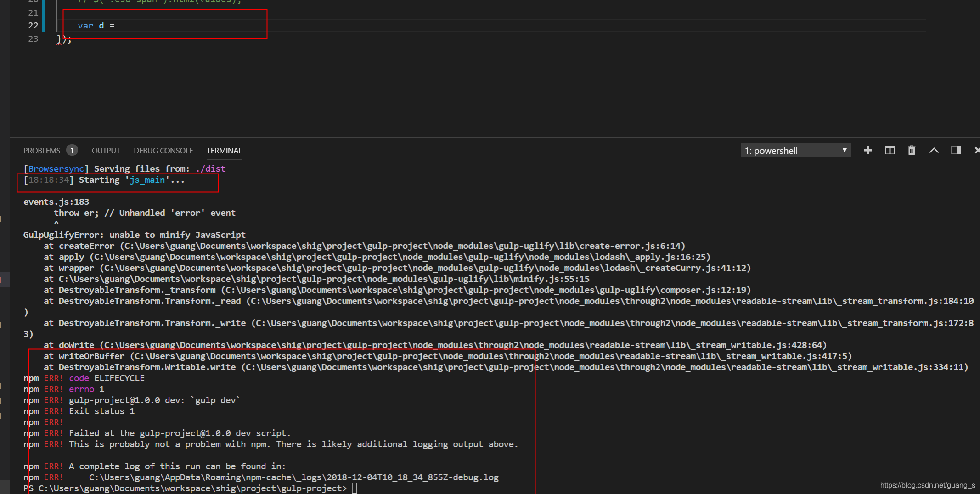The image size is (980, 494).
Task: Click the minify.js:55:15 stack path
Action: click(324, 279)
